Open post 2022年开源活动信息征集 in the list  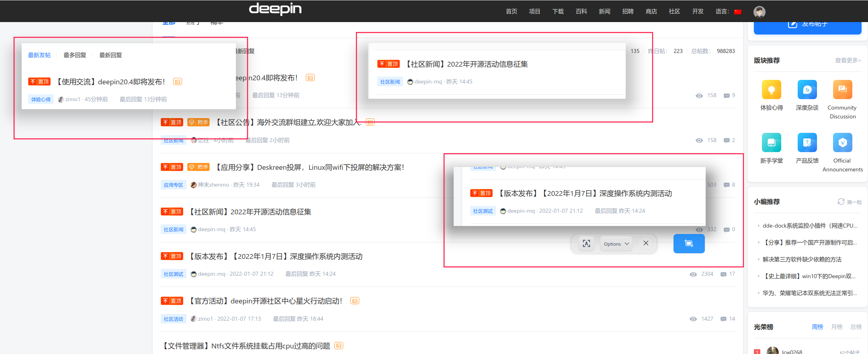[250, 212]
